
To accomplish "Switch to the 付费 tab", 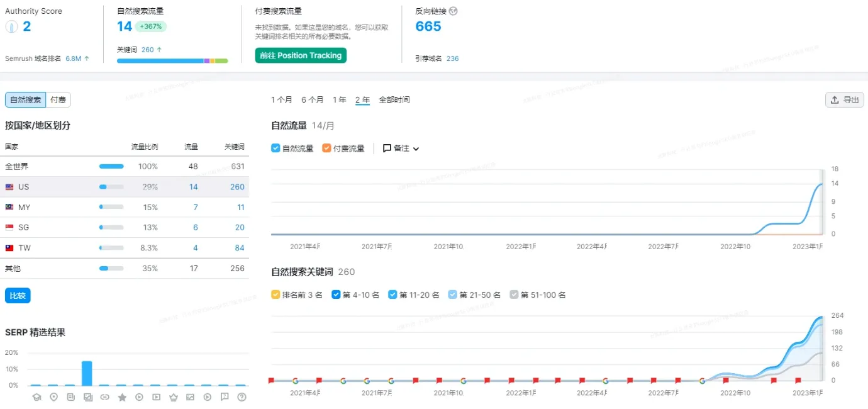I will click(x=58, y=99).
